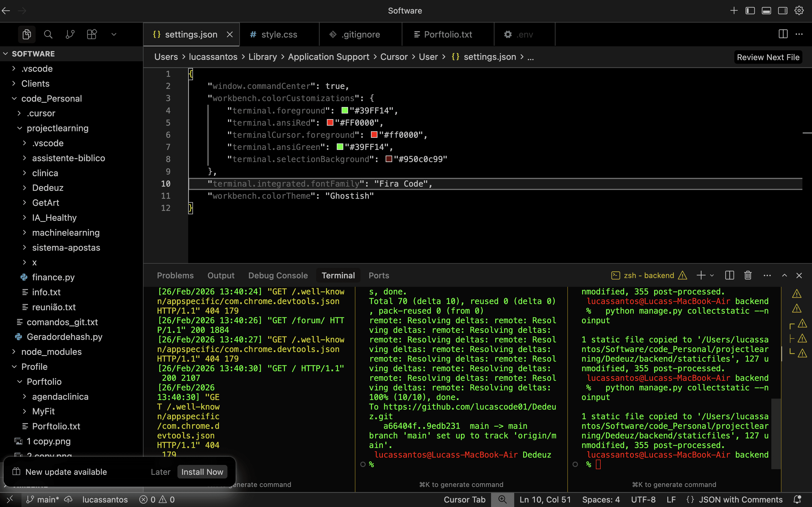Viewport: 812px width, 507px height.
Task: Click the Split Terminal icon
Action: tap(730, 275)
